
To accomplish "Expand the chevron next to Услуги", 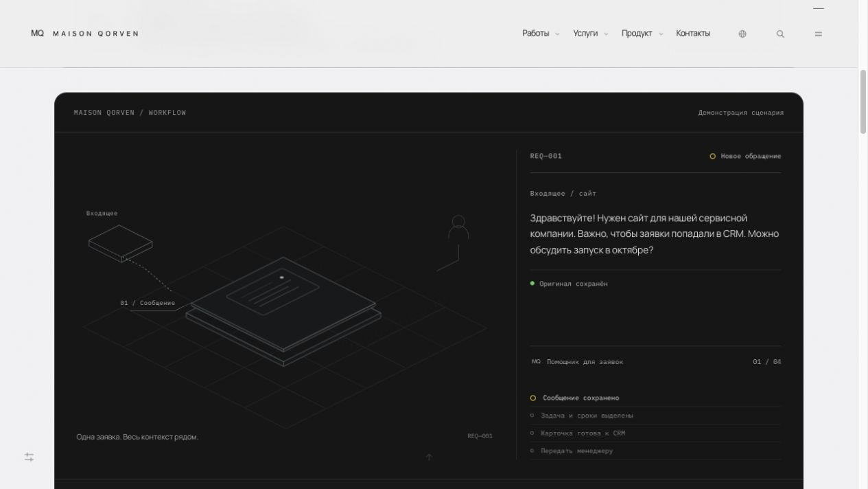I will 606,34.
